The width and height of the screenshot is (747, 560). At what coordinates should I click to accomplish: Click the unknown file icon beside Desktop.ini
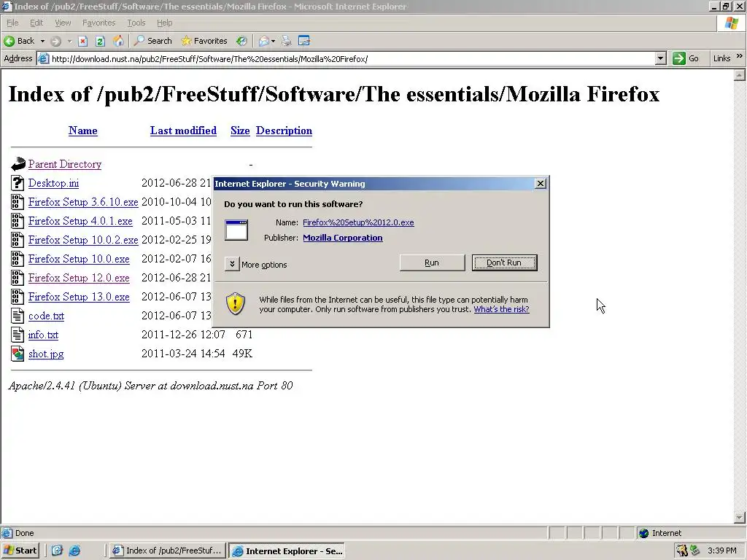pos(18,183)
